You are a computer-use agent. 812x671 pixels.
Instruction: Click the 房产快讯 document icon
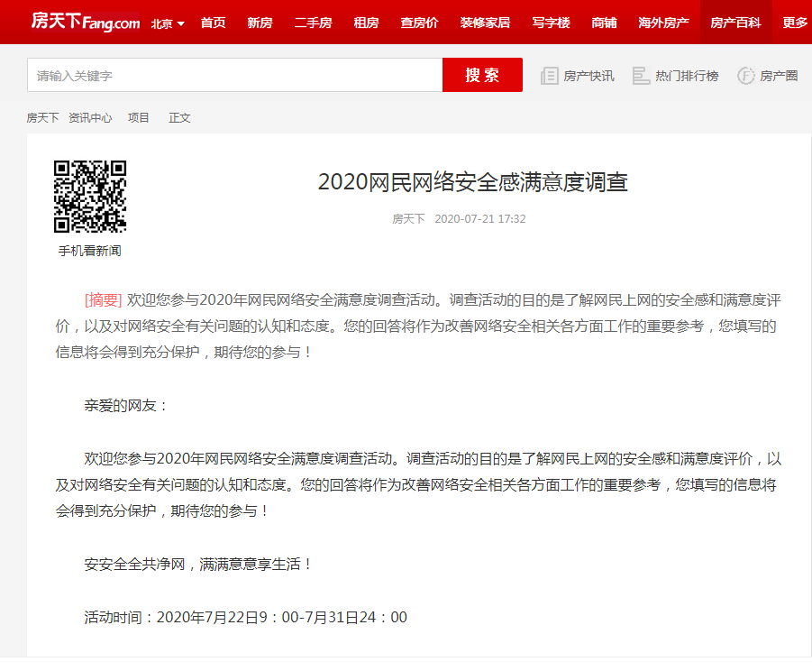tap(550, 76)
